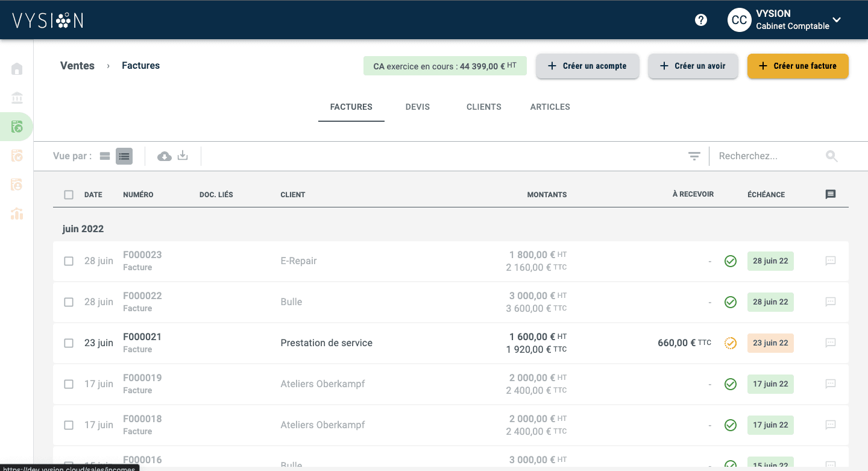Click Factures in the breadcrumb
Image resolution: width=868 pixels, height=471 pixels.
coord(140,66)
